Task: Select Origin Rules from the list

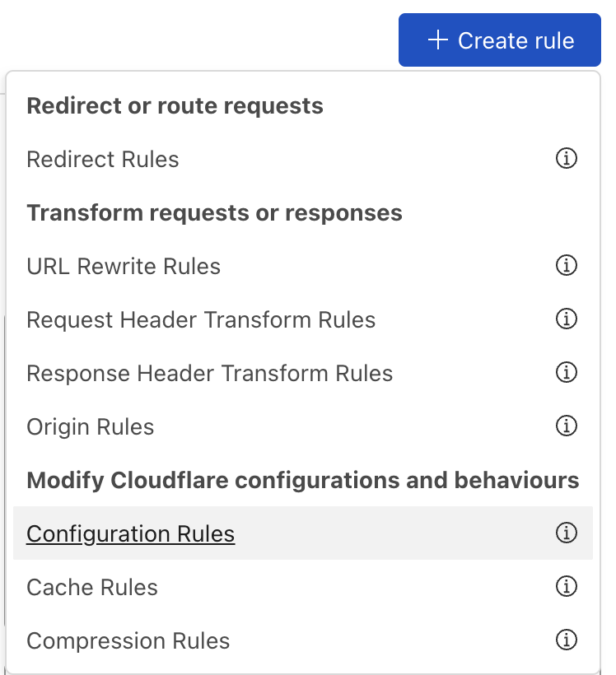Action: 90,426
